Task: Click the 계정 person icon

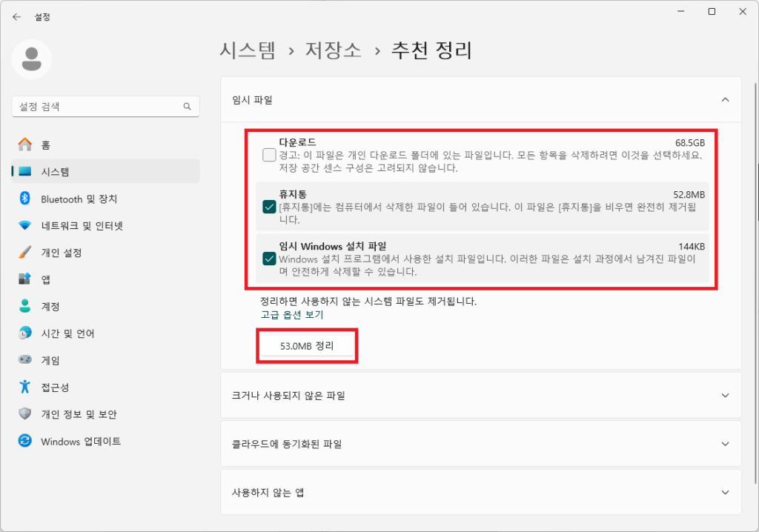Action: 24,306
